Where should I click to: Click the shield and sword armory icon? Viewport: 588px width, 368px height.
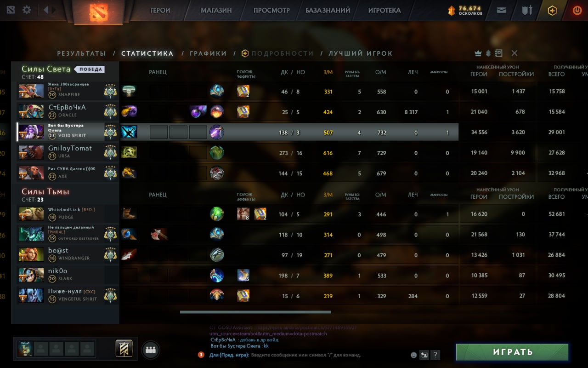pos(527,10)
